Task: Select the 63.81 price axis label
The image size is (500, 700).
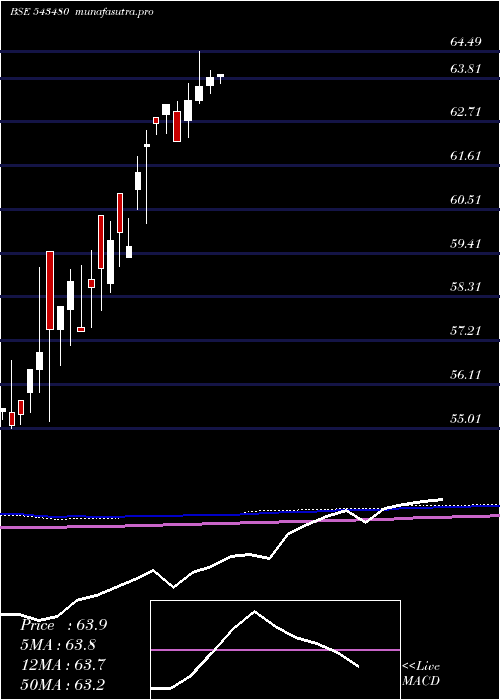Action: pyautogui.click(x=466, y=69)
